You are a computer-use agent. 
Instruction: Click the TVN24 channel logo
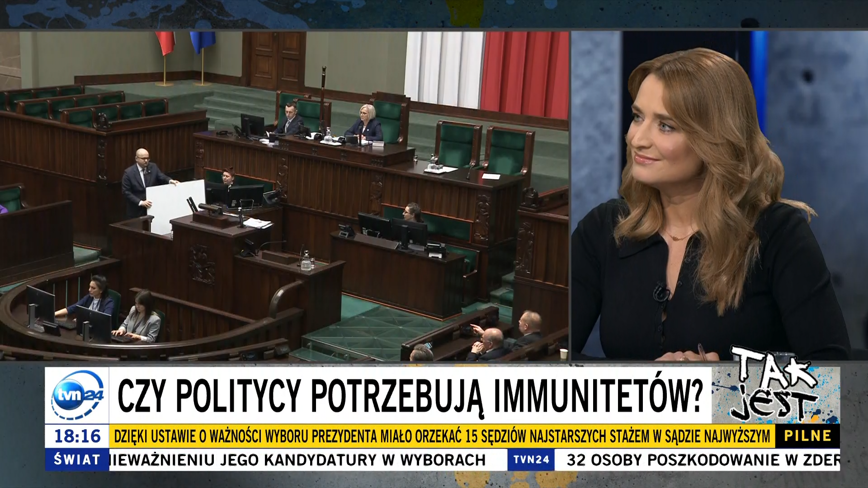[77, 395]
